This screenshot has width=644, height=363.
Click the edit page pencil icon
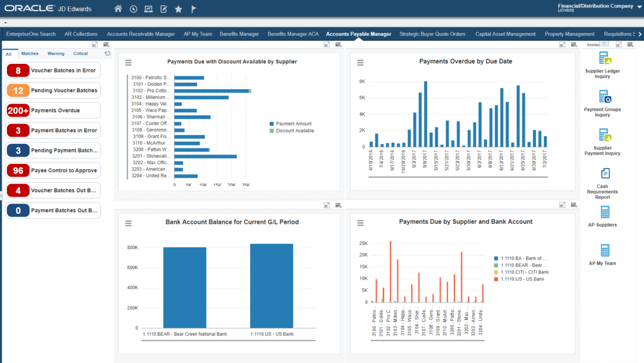(x=164, y=9)
